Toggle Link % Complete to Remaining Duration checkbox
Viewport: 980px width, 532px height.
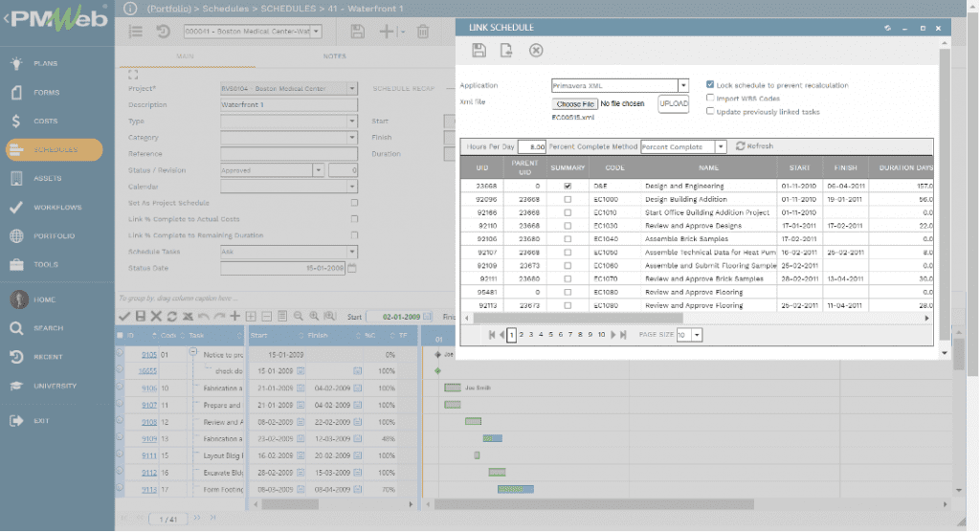(354, 235)
